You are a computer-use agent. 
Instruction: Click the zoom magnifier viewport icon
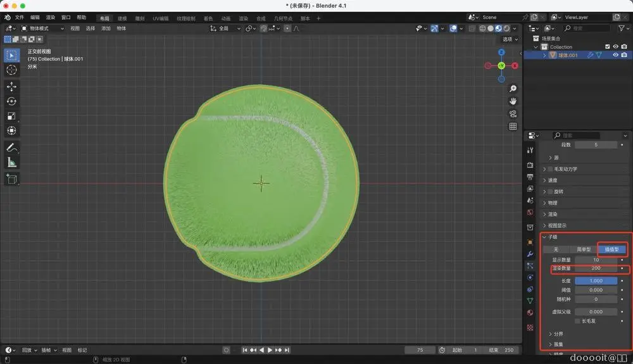513,89
